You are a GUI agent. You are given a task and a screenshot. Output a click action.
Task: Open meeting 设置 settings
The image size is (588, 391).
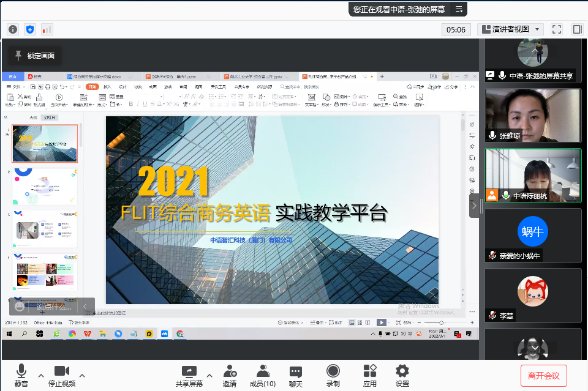(402, 375)
